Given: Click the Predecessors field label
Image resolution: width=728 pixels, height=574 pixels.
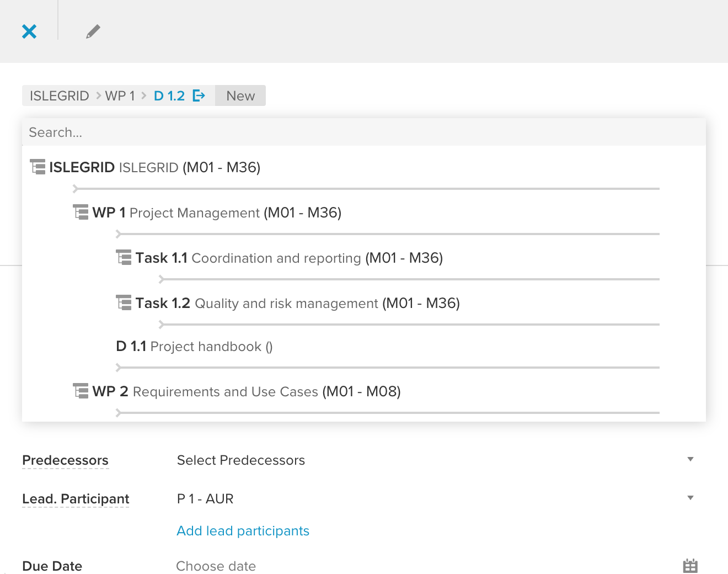Looking at the screenshot, I should pyautogui.click(x=65, y=460).
